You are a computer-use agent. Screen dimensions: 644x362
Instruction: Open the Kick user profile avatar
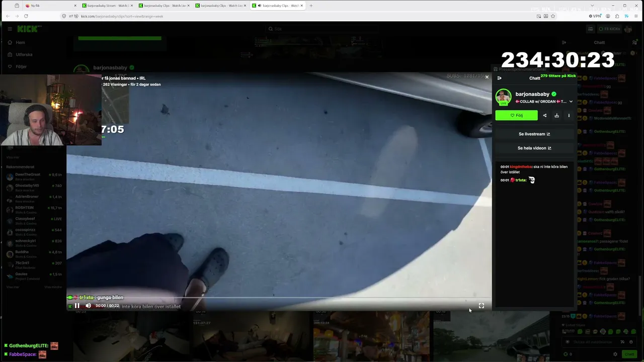point(628,29)
